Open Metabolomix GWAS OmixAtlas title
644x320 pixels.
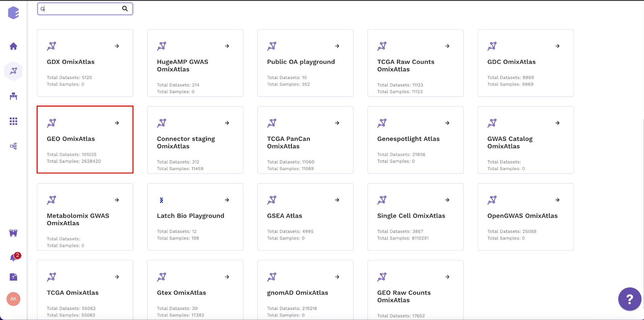click(78, 219)
